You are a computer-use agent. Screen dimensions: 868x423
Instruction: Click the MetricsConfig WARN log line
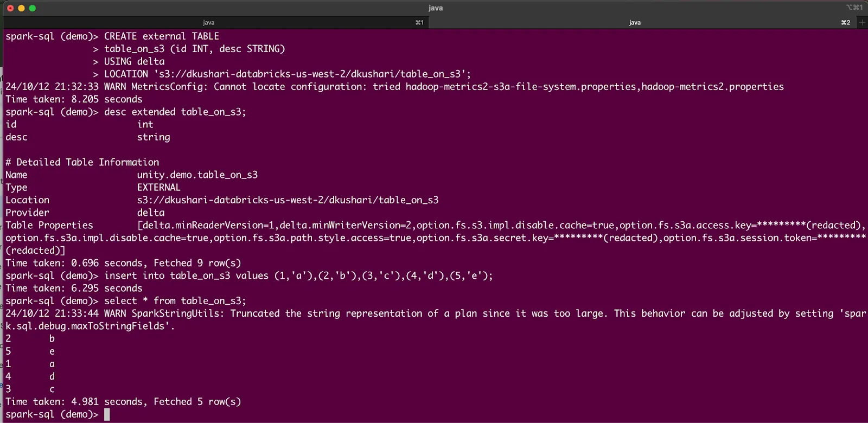tap(394, 87)
